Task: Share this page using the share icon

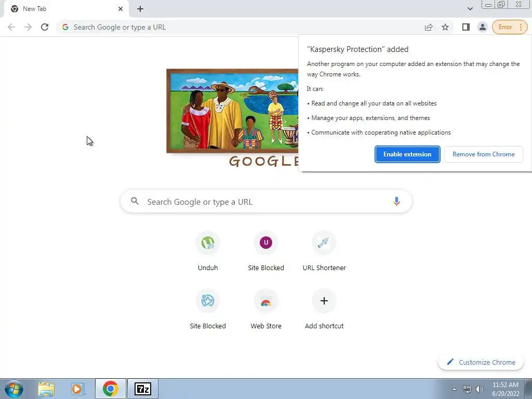Action: point(429,27)
